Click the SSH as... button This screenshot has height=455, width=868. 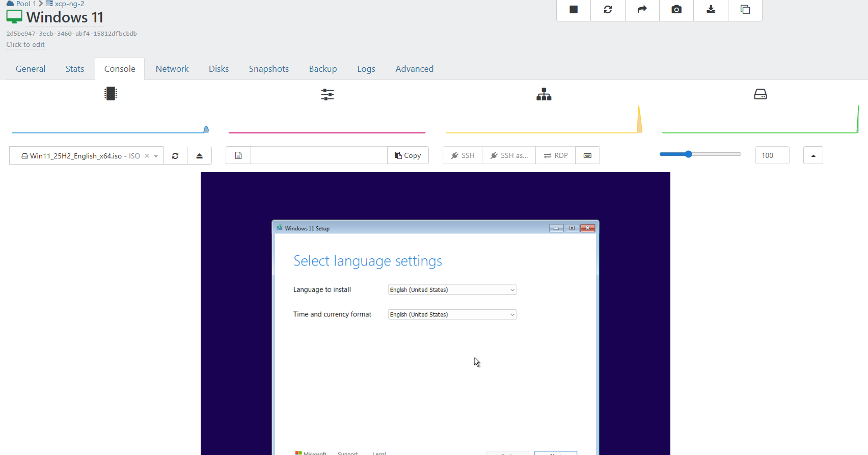509,155
